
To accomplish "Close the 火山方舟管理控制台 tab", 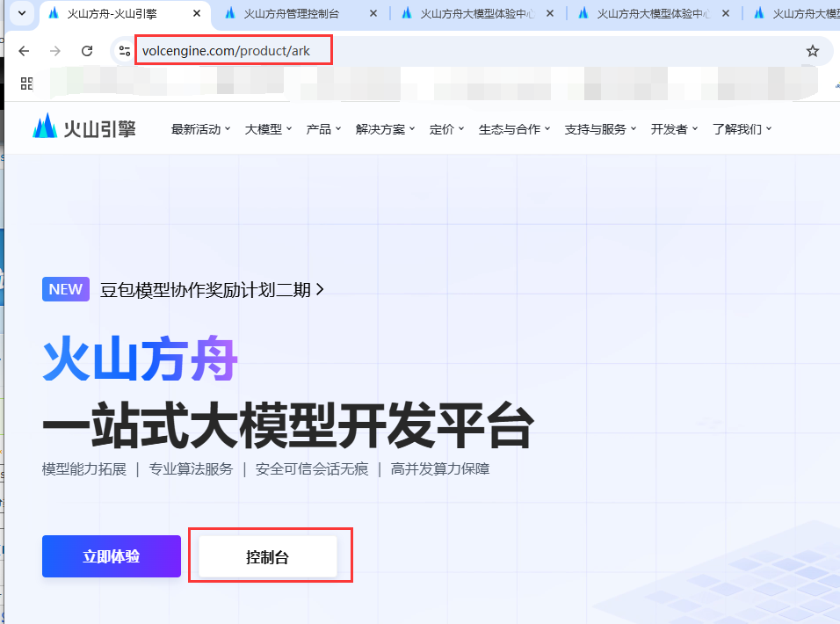I will (x=373, y=13).
